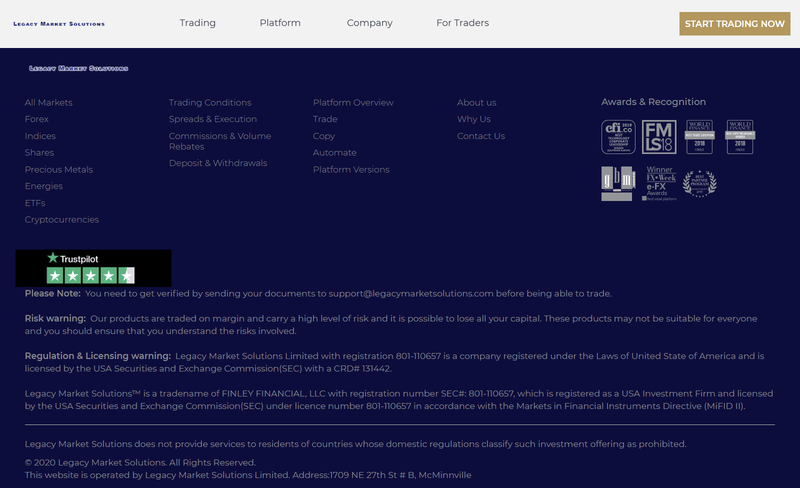
Task: Go to the Energies page
Action: (x=44, y=186)
